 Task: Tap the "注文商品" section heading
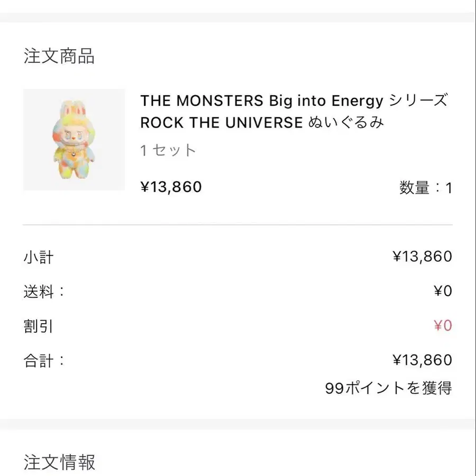(x=59, y=56)
